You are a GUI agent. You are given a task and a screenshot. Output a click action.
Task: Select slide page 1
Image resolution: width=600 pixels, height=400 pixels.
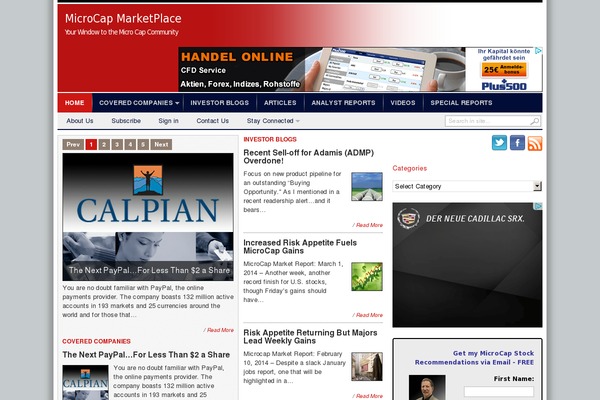pos(91,144)
